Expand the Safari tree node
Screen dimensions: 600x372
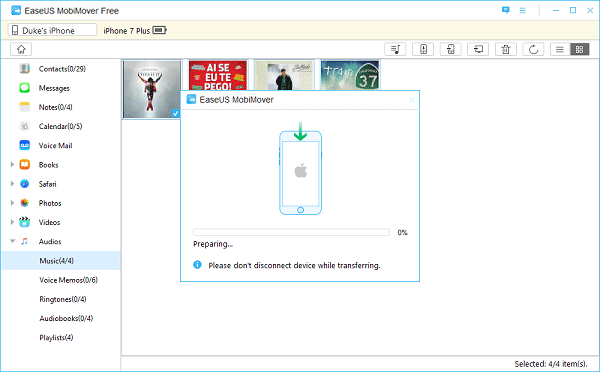tap(12, 184)
